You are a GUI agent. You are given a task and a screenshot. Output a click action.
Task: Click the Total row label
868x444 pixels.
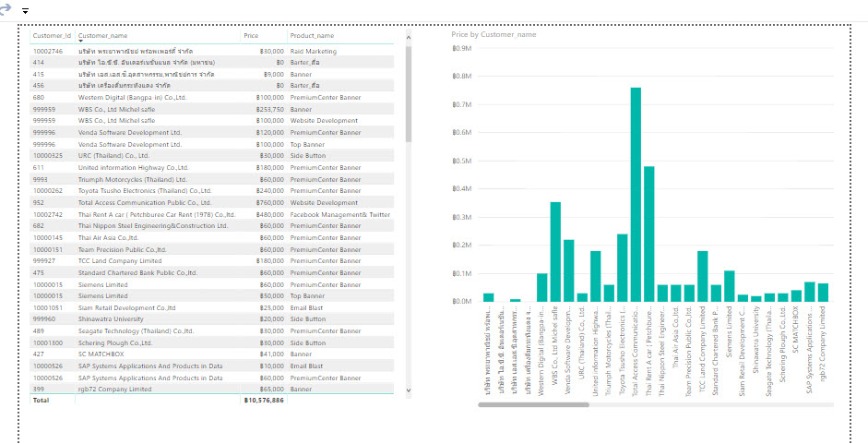click(41, 400)
